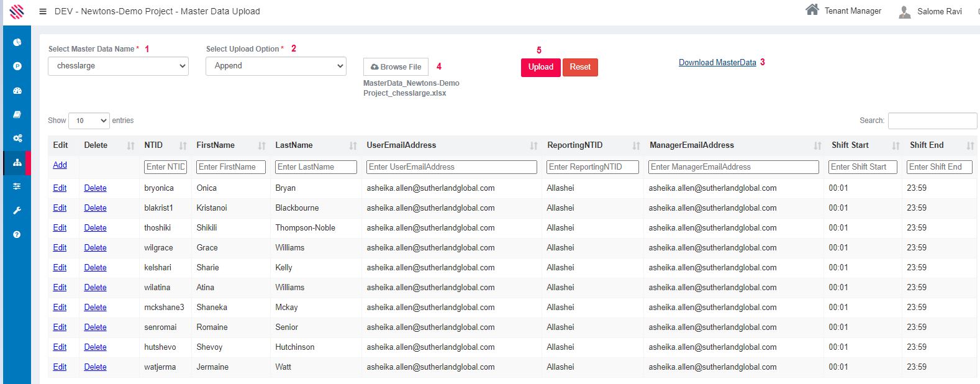Click the dashboard gauge sidebar icon

[17, 90]
